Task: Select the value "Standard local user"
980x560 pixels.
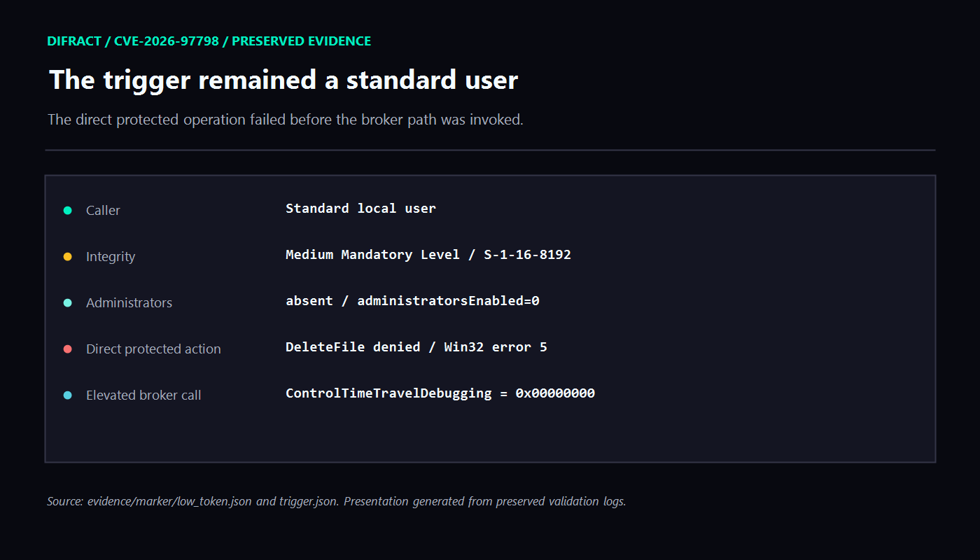Action: 360,208
